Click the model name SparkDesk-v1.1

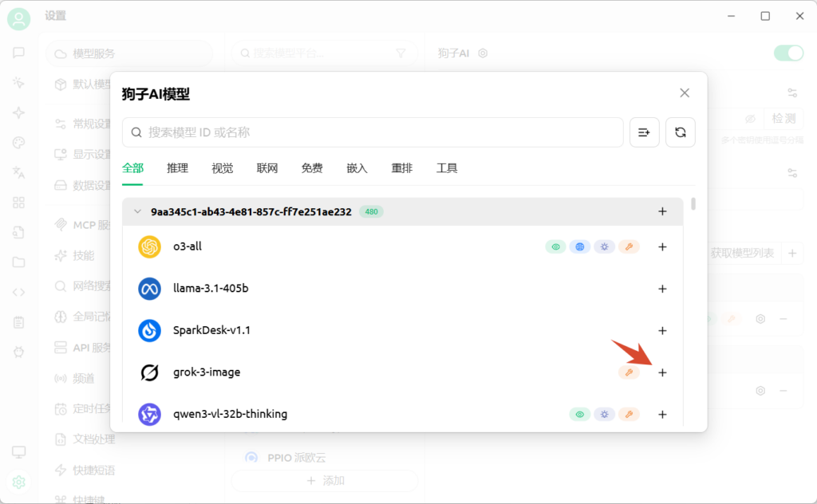pos(211,330)
